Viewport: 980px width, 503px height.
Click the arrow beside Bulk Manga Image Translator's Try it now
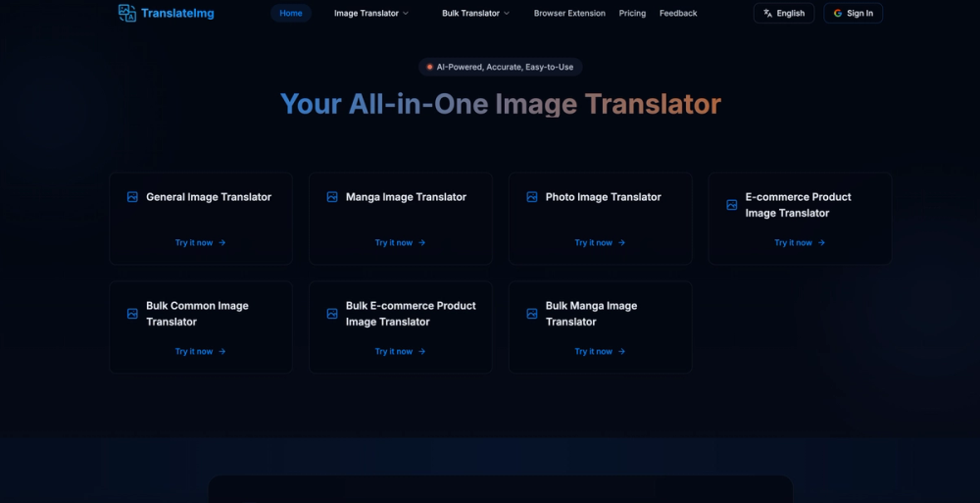[x=621, y=352]
